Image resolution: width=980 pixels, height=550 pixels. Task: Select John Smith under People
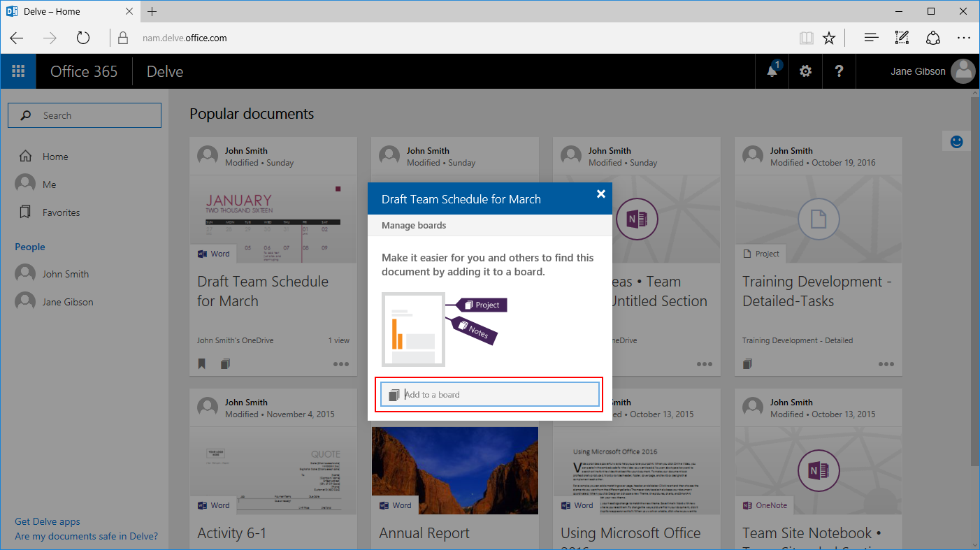[x=52, y=274]
